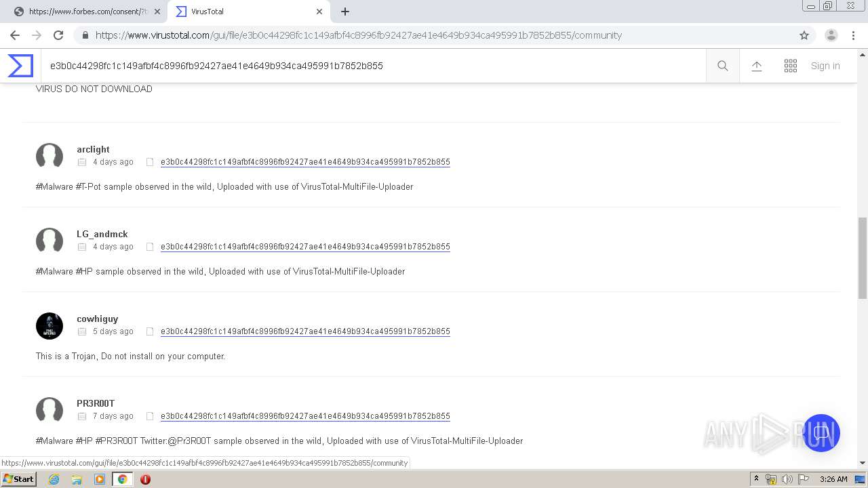Go forward in browser history
The image size is (868, 488).
[x=37, y=35]
